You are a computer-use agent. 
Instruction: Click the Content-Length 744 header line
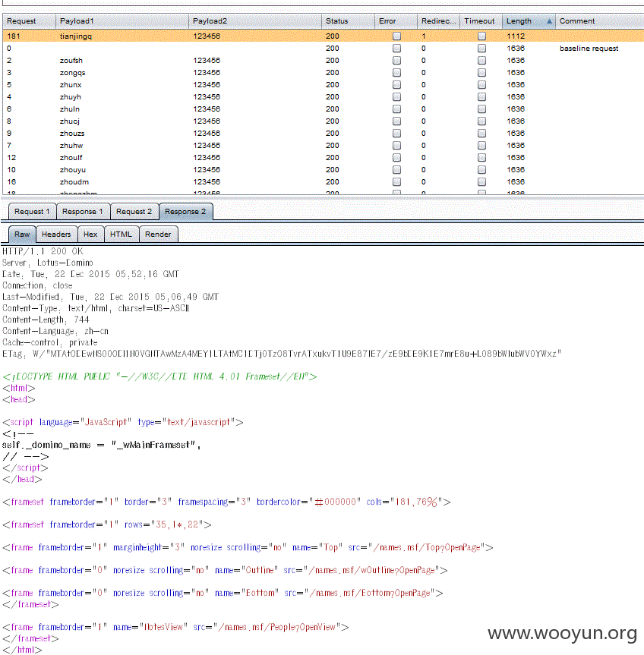[x=46, y=320]
